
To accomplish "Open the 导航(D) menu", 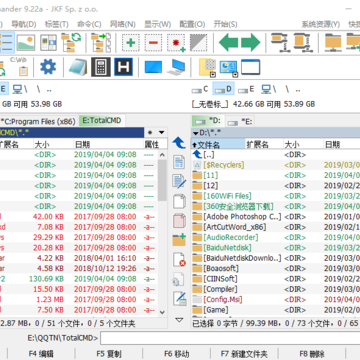I will 24,24.
